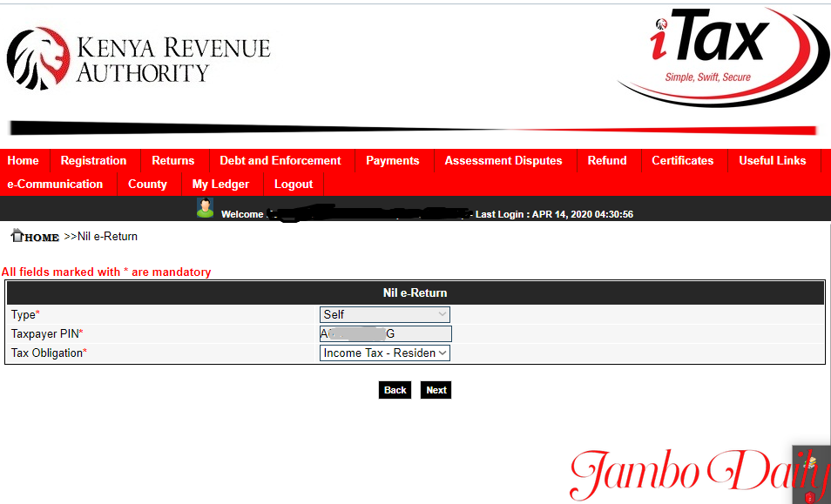The image size is (831, 504).
Task: Click the Kenya Revenue Authority lion logo
Action: point(38,59)
